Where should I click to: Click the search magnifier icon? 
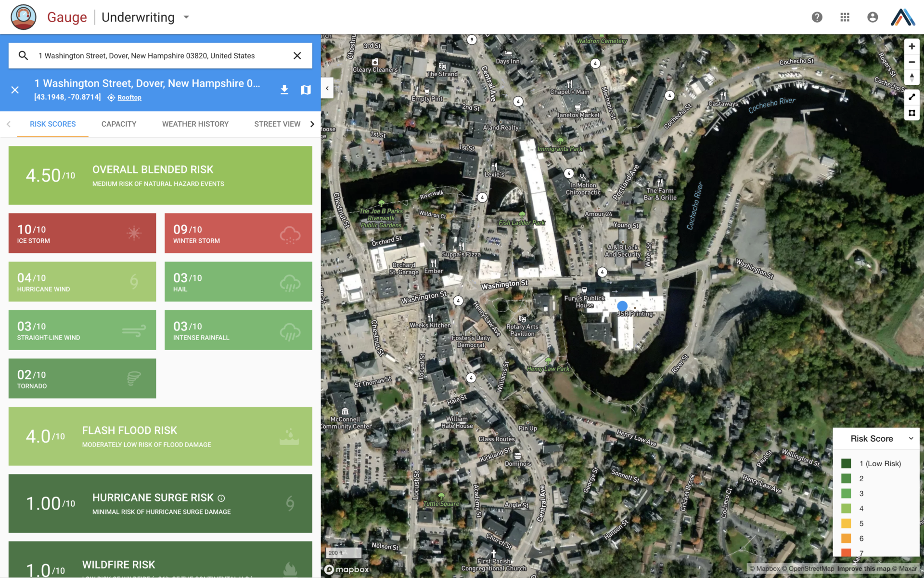point(23,55)
